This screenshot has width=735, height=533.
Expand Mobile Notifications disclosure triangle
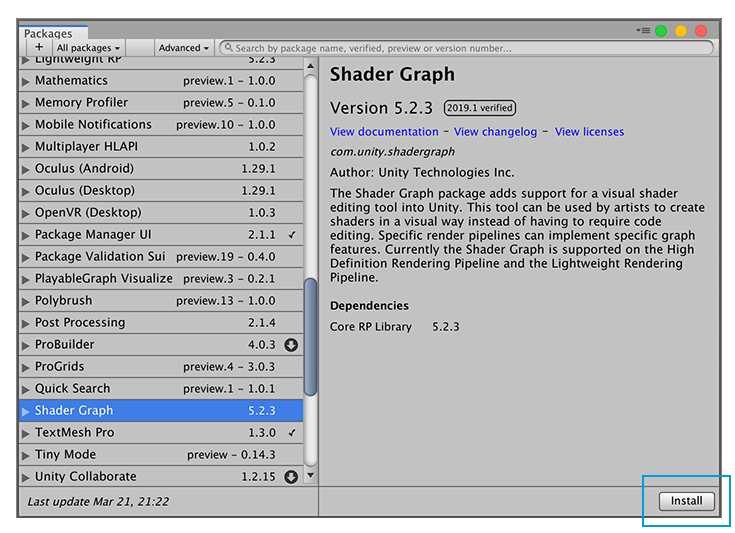25,125
